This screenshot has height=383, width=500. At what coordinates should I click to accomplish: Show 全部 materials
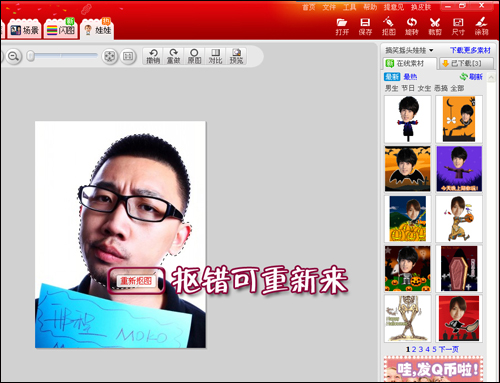coord(457,88)
